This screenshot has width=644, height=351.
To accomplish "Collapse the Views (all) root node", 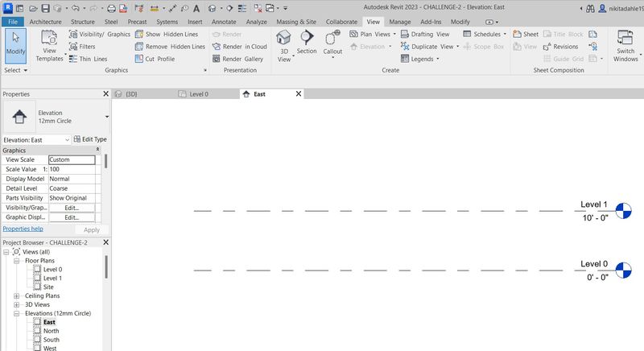I will (x=6, y=252).
